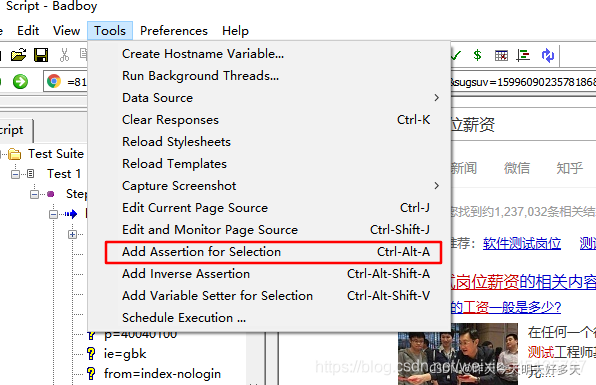Click the table grid toolbar icon
The height and width of the screenshot is (385, 596).
point(501,56)
